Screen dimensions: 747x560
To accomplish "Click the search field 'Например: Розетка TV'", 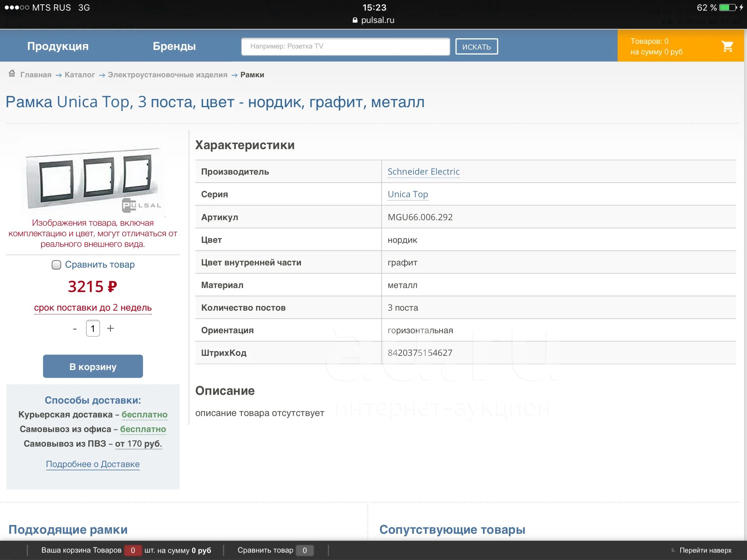I will point(345,46).
